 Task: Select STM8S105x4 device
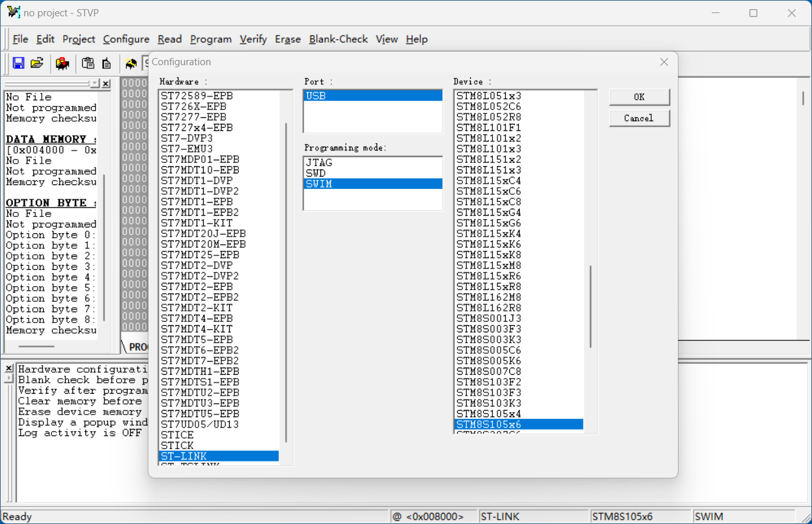[518, 414]
